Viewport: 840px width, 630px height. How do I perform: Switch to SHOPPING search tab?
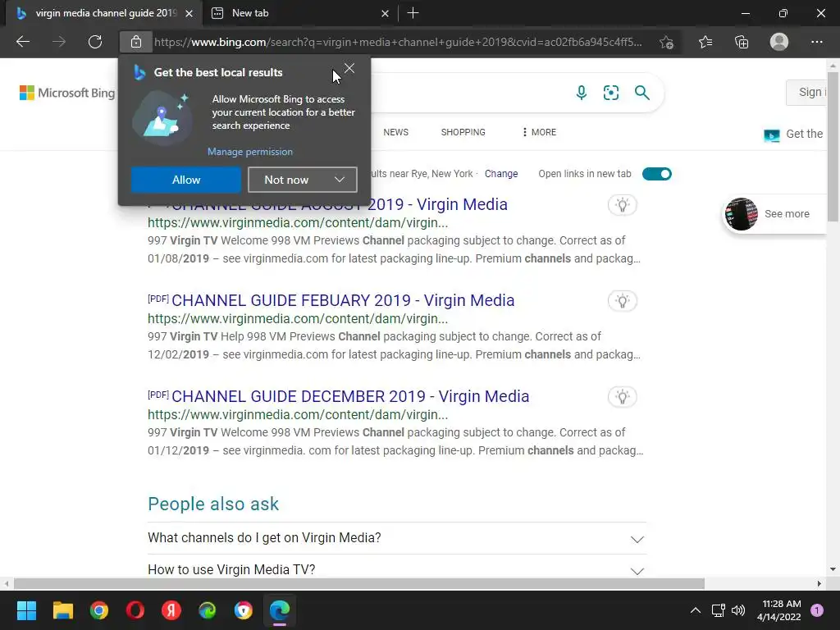[463, 132]
